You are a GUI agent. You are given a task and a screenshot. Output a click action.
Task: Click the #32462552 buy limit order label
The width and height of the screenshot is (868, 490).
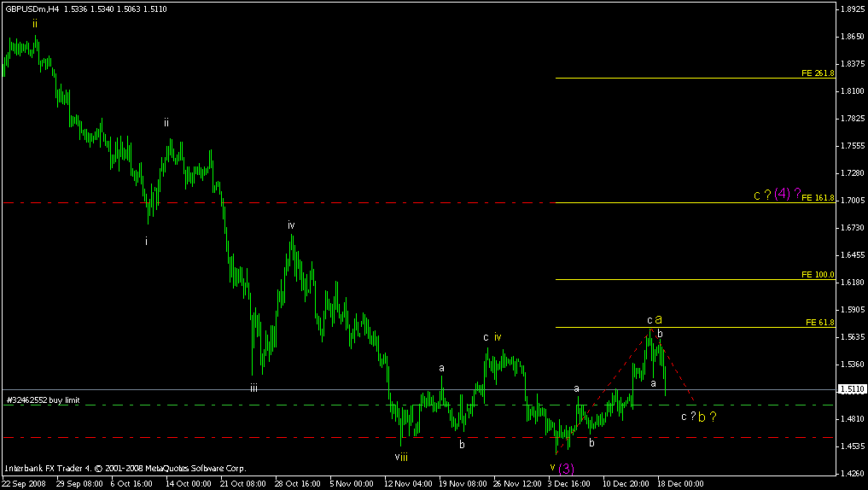tap(43, 400)
